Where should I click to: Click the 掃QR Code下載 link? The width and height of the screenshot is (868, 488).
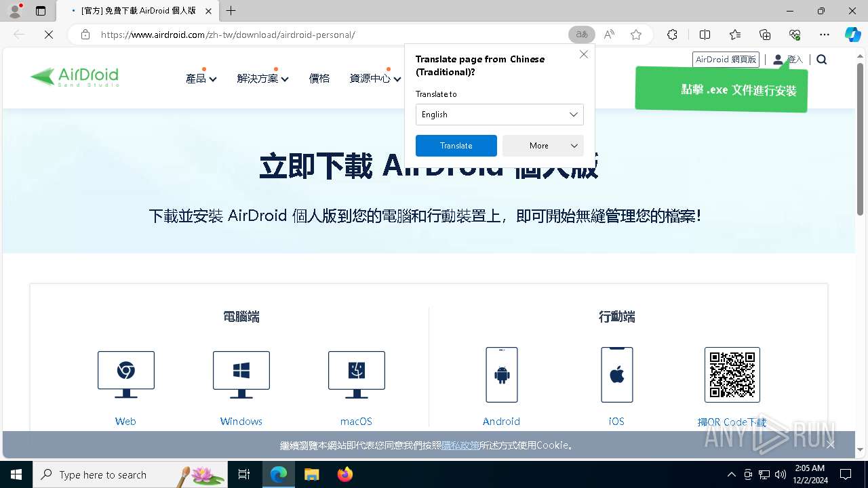732,422
